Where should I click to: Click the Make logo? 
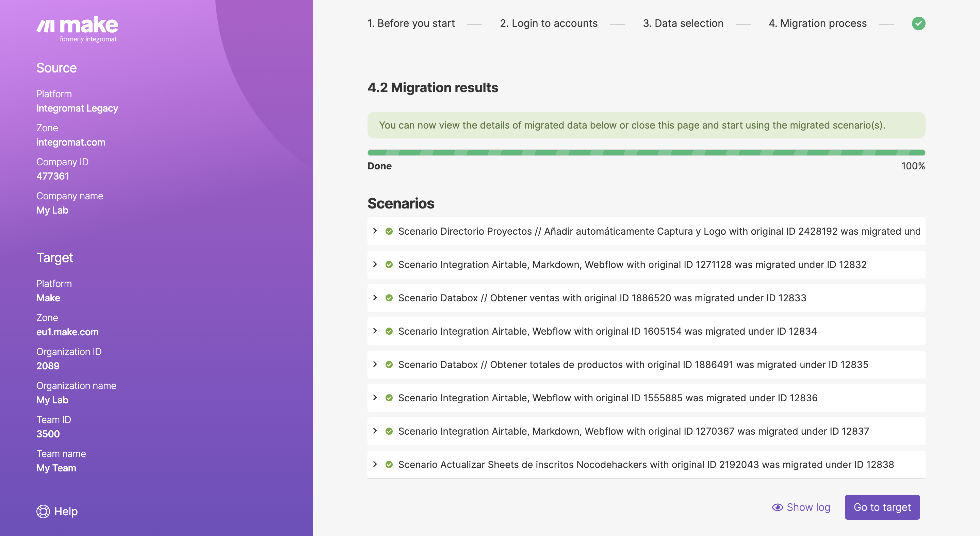77,29
